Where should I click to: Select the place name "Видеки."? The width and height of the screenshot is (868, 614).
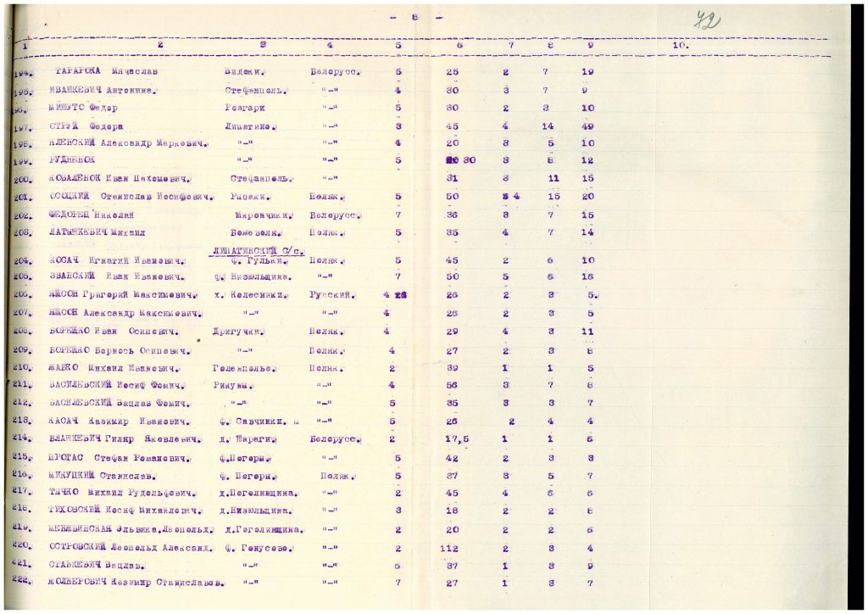pyautogui.click(x=244, y=72)
